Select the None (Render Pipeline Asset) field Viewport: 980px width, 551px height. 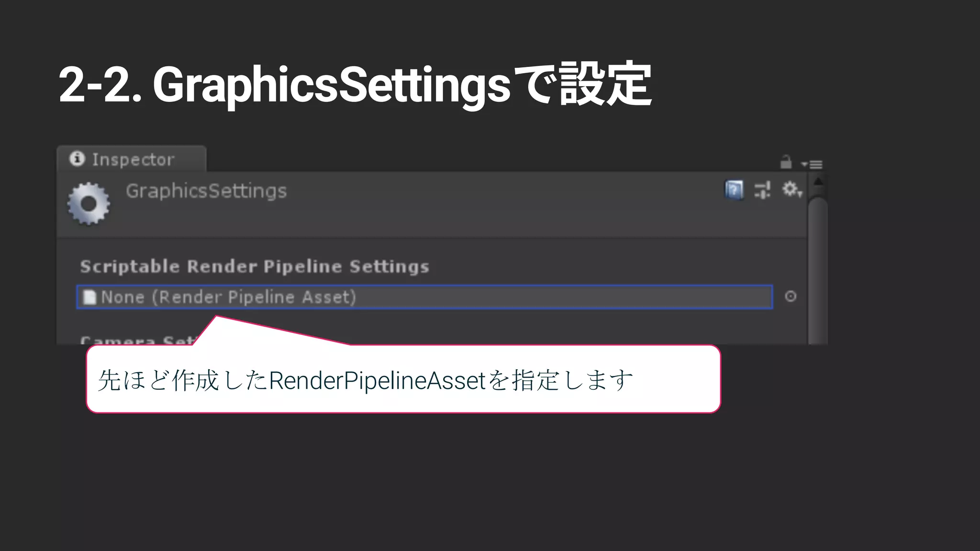tap(424, 297)
